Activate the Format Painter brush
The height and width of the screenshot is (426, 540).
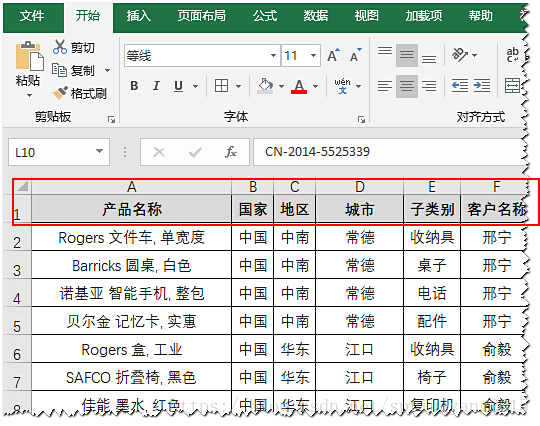coord(60,93)
